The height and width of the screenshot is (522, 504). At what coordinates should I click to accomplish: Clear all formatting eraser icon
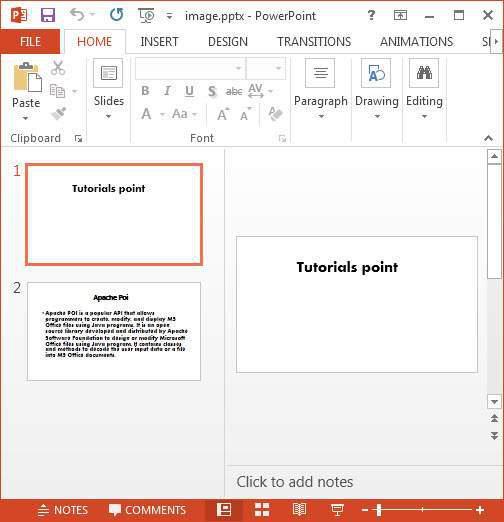[275, 114]
